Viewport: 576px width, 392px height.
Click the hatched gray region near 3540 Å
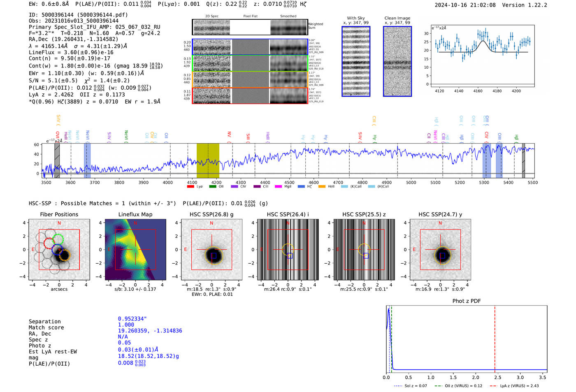[57, 161]
